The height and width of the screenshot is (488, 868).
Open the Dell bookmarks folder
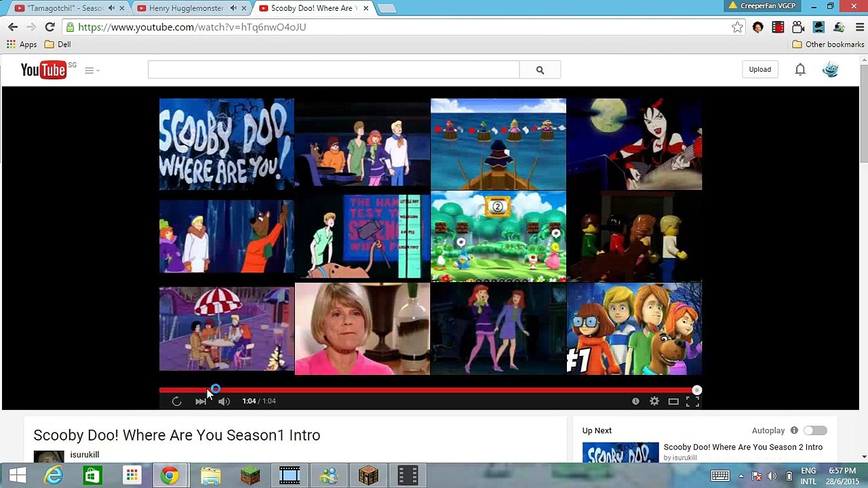[x=58, y=44]
